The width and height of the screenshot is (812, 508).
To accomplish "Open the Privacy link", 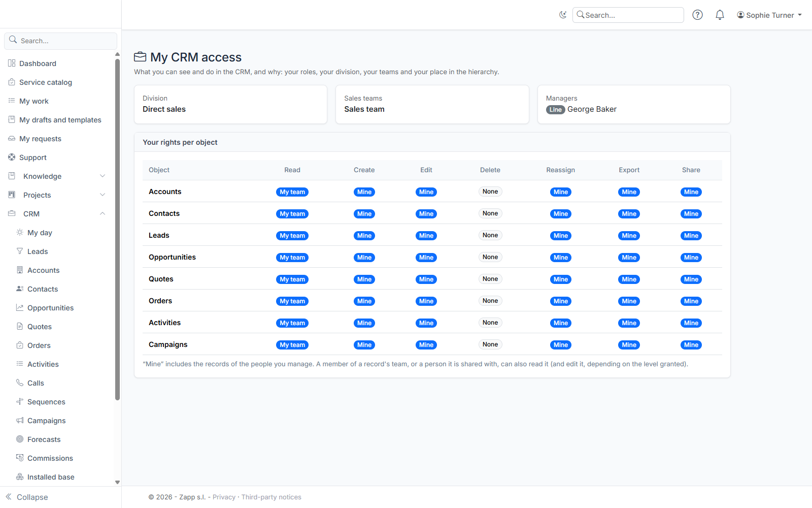I will point(224,497).
